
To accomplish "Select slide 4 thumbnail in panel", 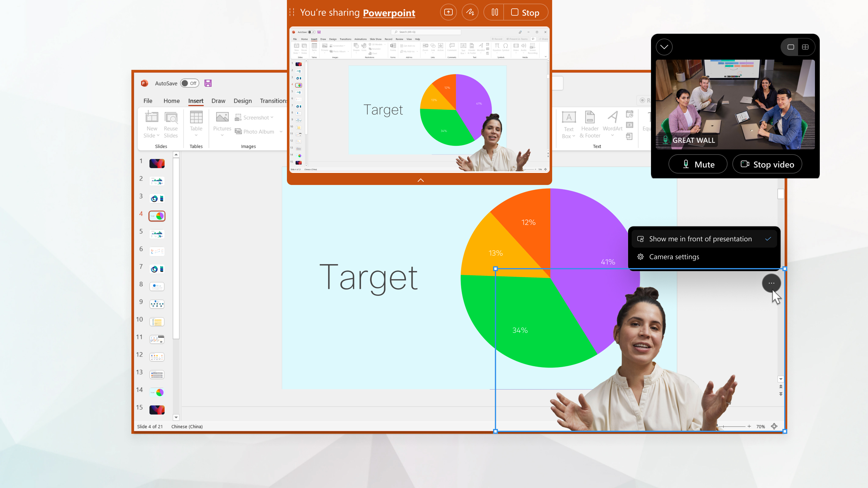I will 156,215.
